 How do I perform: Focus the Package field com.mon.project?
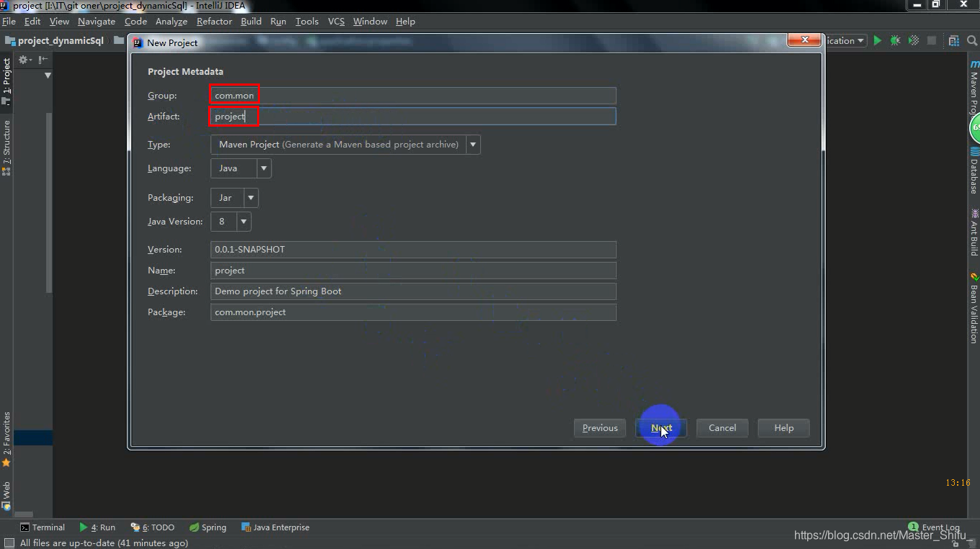tap(413, 312)
